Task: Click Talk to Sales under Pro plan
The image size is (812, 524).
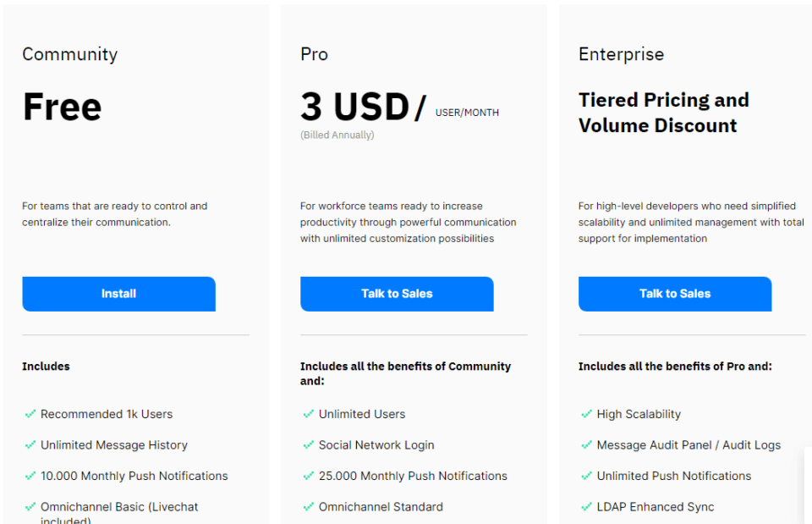Action: click(397, 294)
